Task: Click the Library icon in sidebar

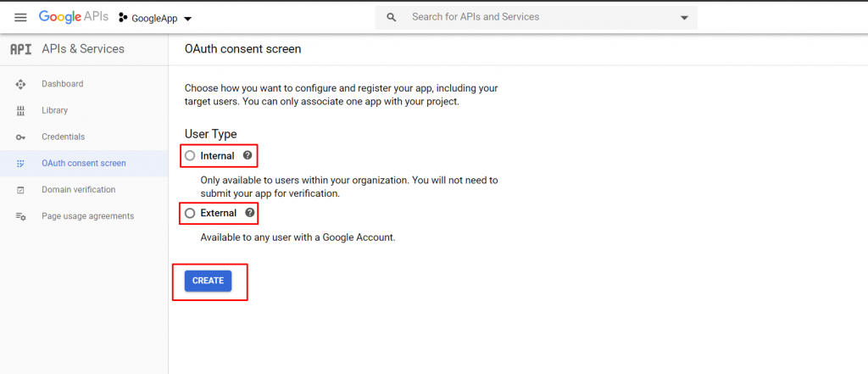Action: [20, 111]
